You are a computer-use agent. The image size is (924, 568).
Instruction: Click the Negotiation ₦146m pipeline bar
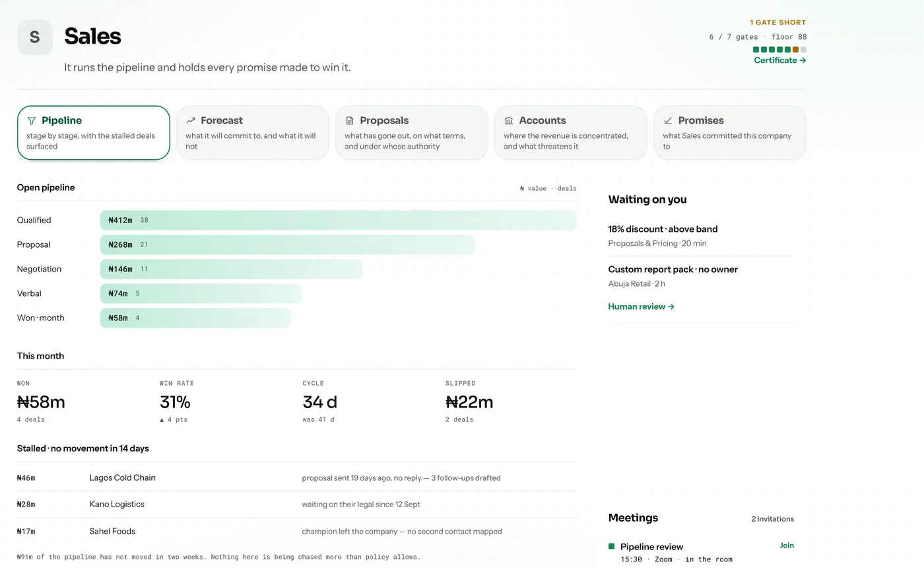(232, 269)
